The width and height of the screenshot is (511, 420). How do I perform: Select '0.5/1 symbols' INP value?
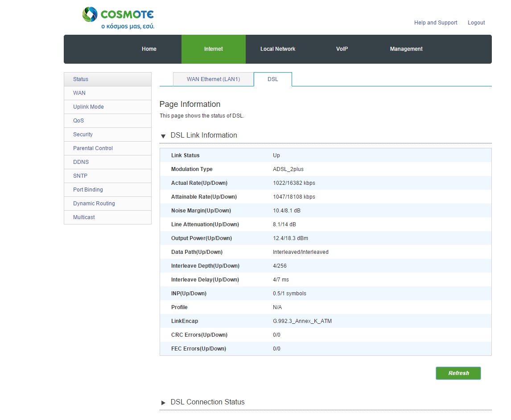[289, 294]
